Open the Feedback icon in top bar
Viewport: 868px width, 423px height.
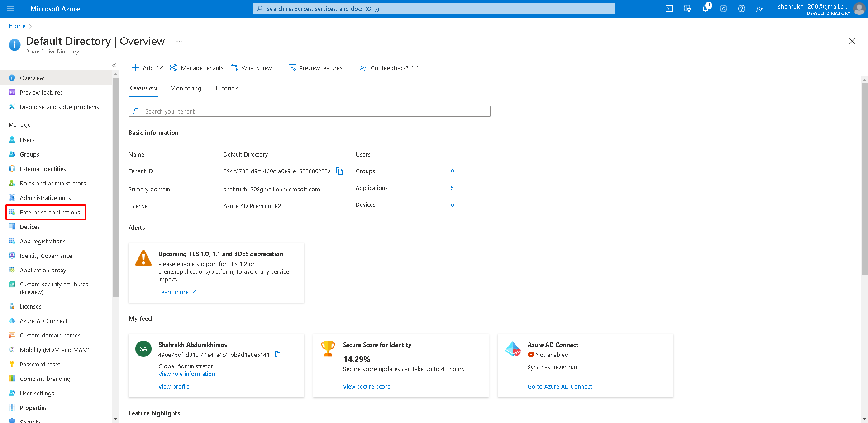click(x=760, y=9)
